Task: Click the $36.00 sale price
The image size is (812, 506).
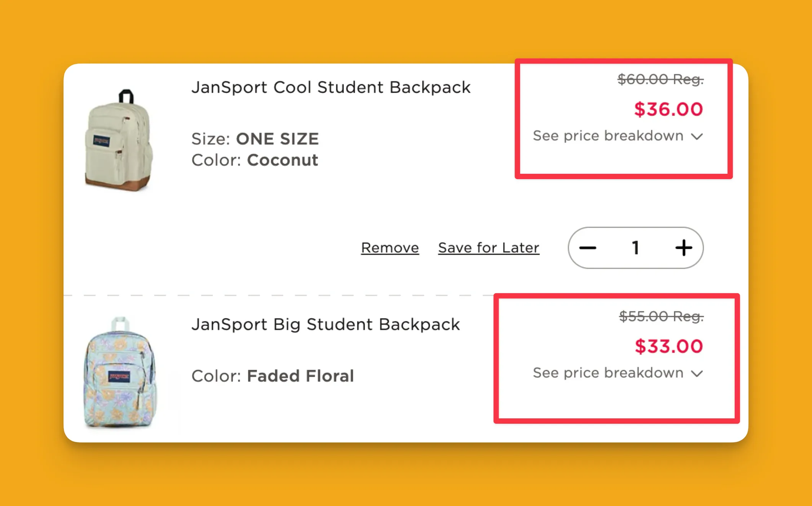Action: tap(669, 109)
